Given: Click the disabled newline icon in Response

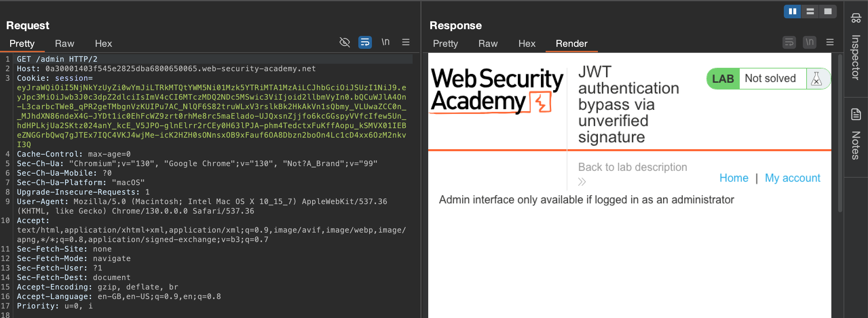Looking at the screenshot, I should tap(810, 42).
